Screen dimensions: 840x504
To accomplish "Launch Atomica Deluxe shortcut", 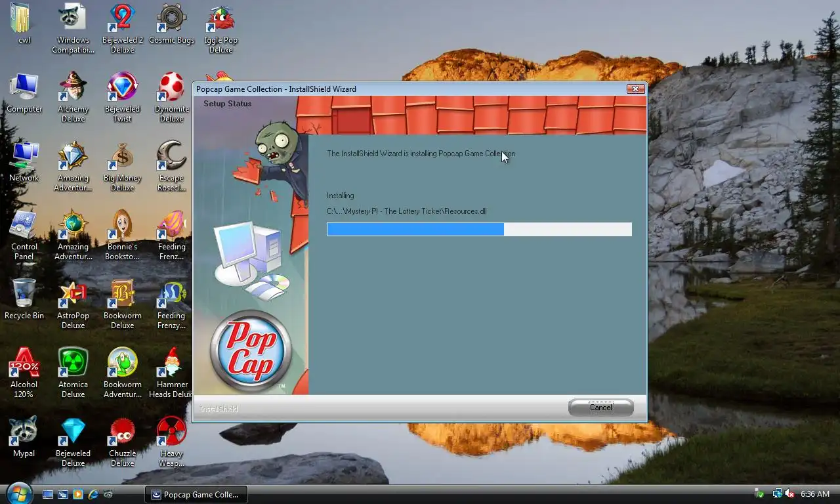I will click(73, 373).
